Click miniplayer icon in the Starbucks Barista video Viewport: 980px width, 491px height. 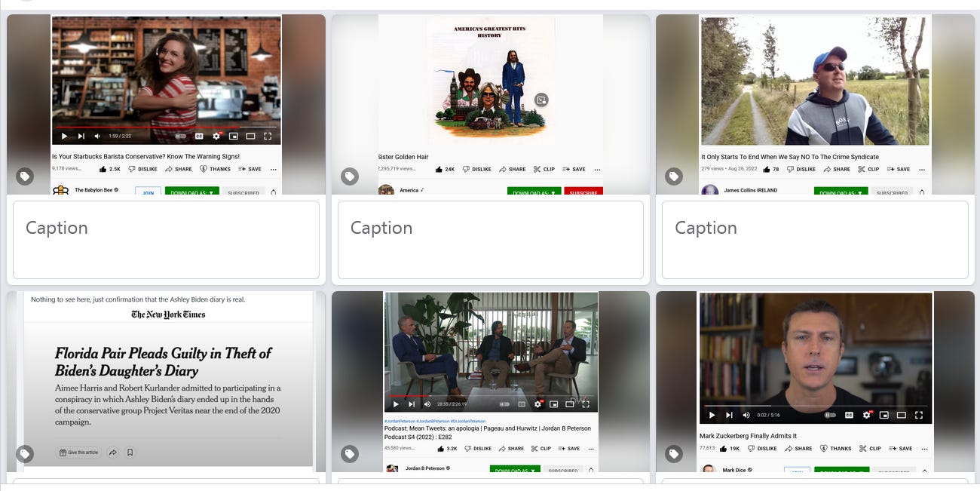click(x=234, y=137)
